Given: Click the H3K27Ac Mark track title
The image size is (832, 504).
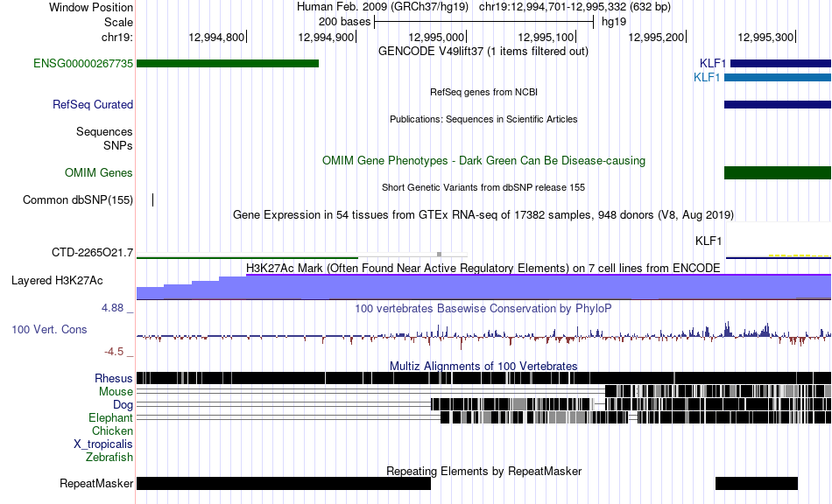Looking at the screenshot, I should point(483,268).
